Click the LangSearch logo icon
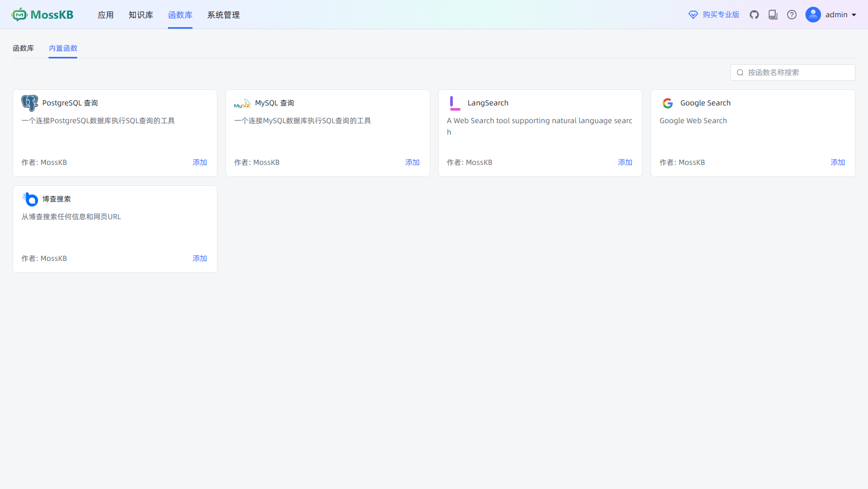This screenshot has width=868, height=489. point(455,103)
